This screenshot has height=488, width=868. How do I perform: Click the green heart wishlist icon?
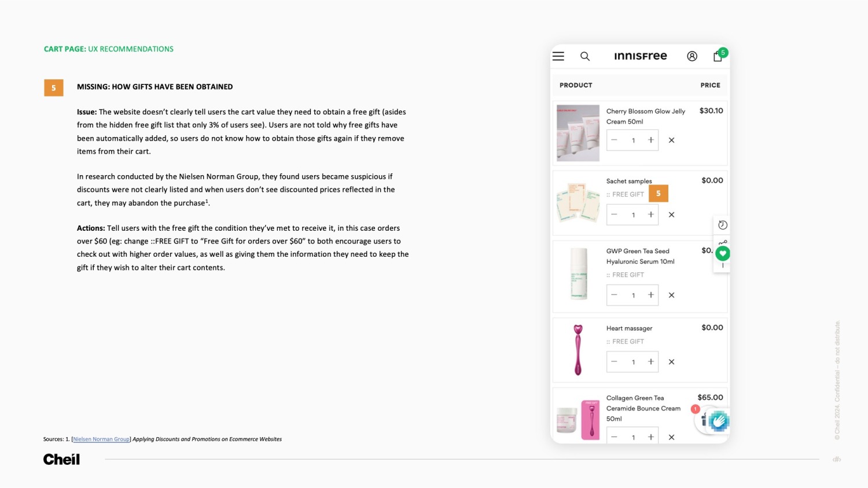pos(723,253)
